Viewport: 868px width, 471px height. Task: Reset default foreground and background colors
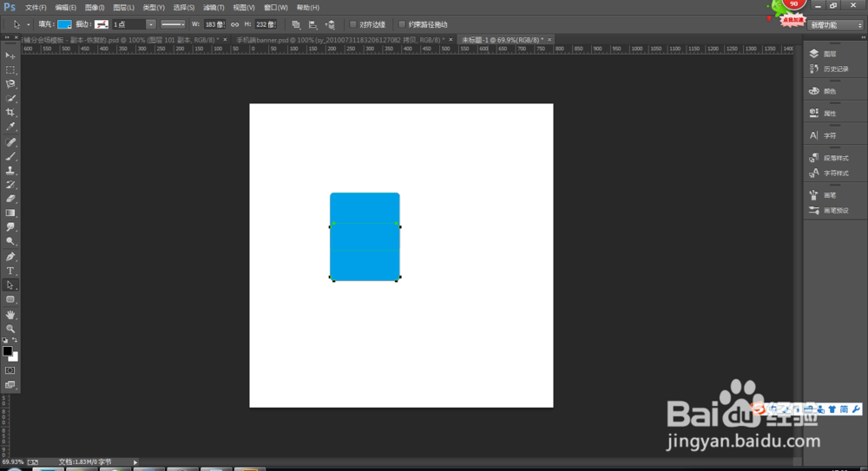tap(5, 340)
